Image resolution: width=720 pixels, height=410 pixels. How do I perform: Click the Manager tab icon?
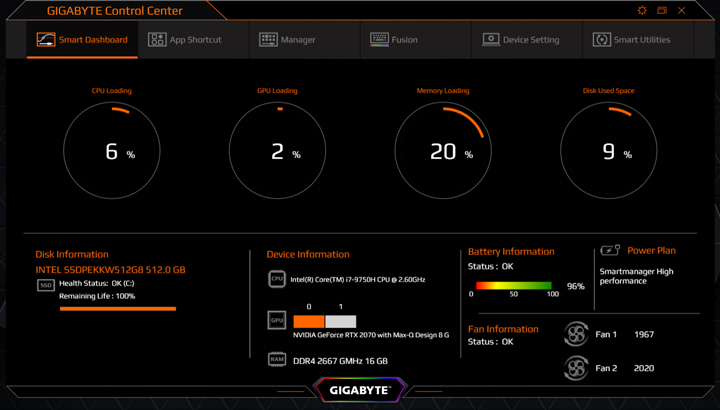[x=268, y=39]
